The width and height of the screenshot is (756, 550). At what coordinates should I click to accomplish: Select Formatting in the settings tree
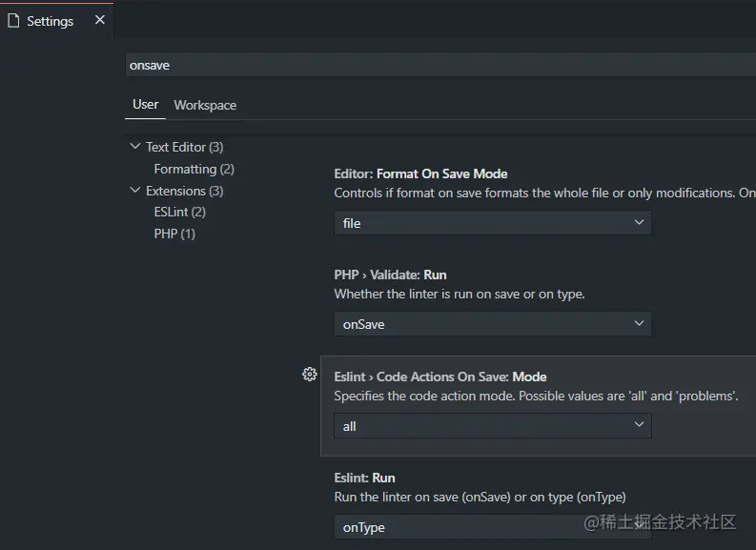[x=194, y=169]
